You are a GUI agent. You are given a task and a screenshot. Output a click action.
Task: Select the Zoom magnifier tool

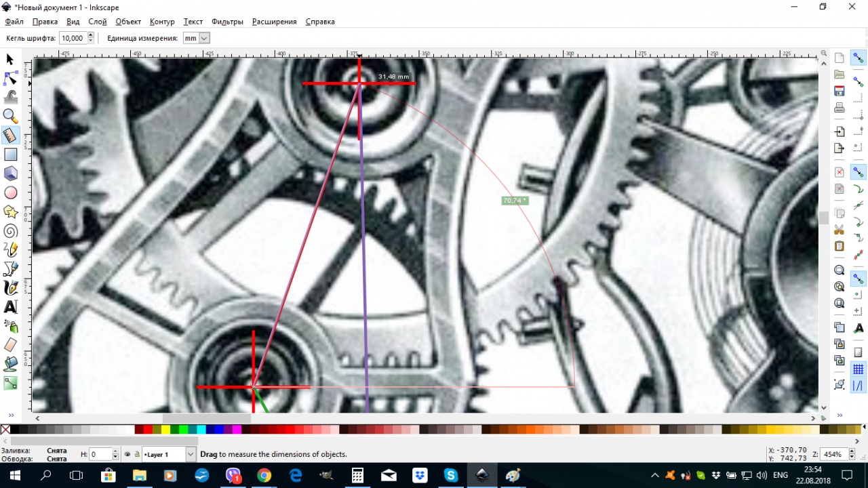(10, 116)
